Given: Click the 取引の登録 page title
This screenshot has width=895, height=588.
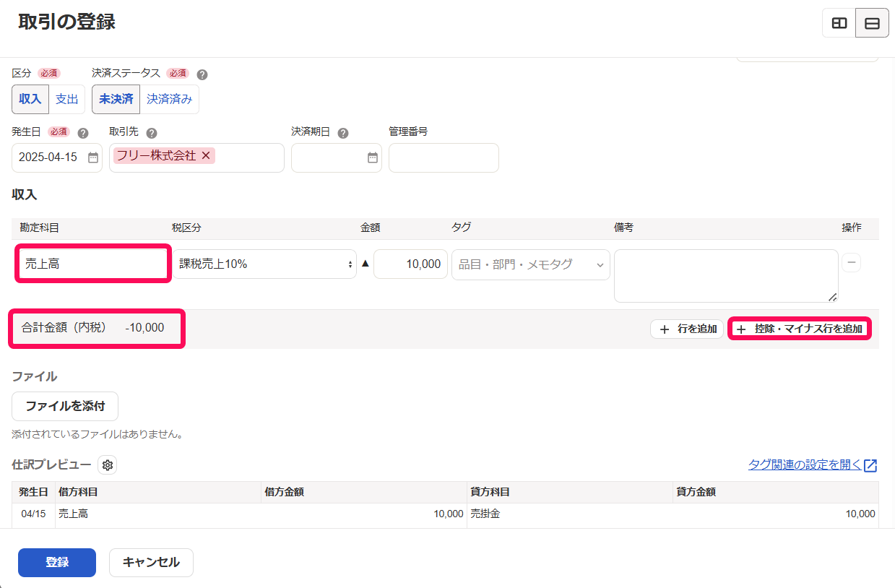Looking at the screenshot, I should point(66,22).
